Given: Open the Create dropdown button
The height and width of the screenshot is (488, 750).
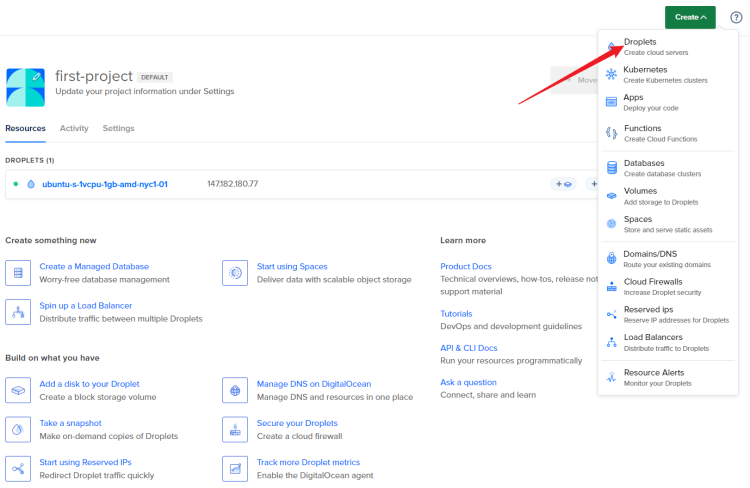Looking at the screenshot, I should click(x=690, y=17).
